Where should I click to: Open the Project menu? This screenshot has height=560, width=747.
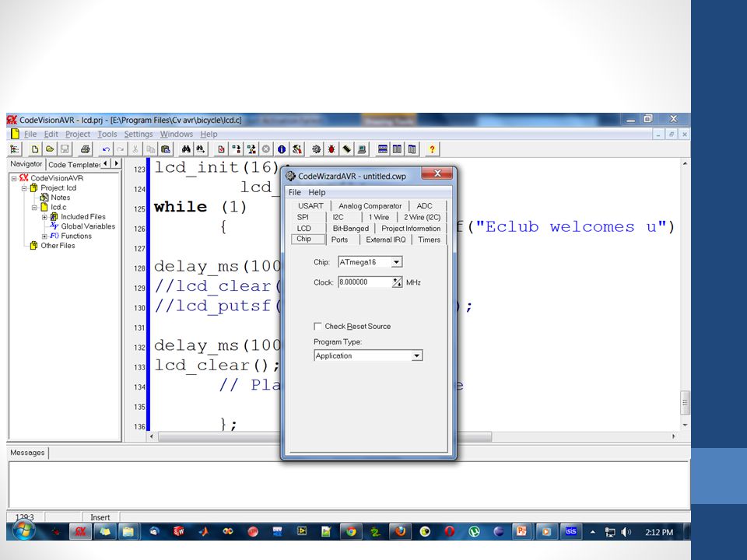[78, 135]
